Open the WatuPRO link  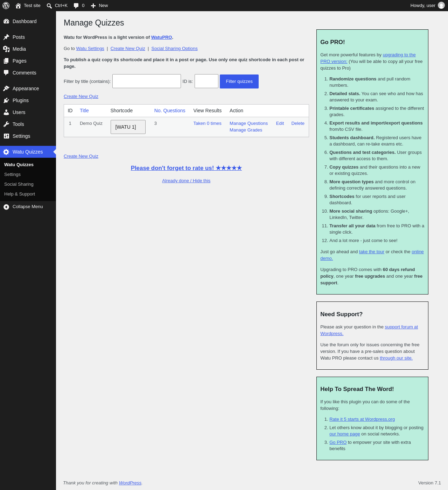tap(162, 37)
